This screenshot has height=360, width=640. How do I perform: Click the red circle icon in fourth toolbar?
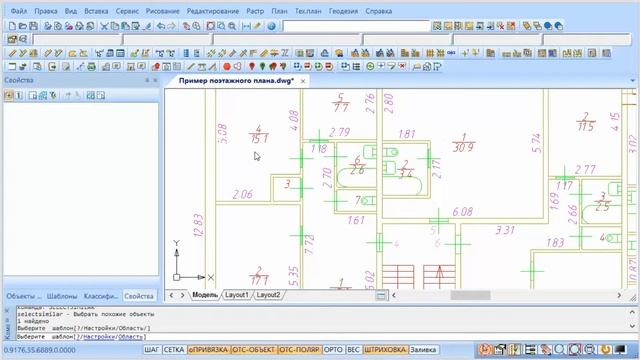[227, 67]
